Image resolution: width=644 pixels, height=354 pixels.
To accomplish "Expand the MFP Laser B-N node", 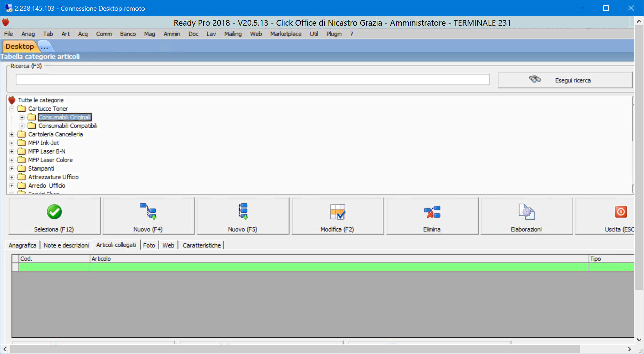I will pyautogui.click(x=12, y=151).
